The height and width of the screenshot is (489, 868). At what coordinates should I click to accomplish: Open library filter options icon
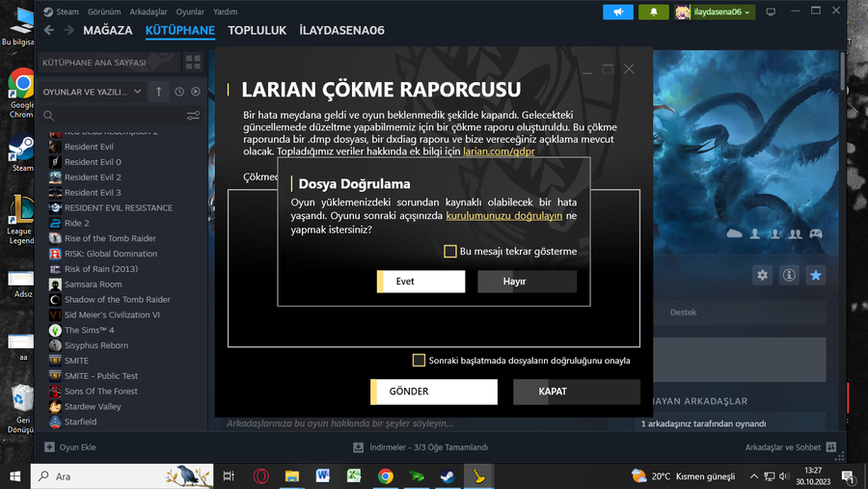(x=193, y=115)
